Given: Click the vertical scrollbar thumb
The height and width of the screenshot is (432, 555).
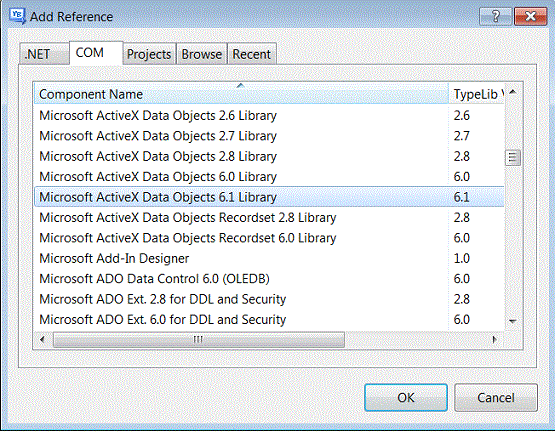Looking at the screenshot, I should tap(513, 158).
